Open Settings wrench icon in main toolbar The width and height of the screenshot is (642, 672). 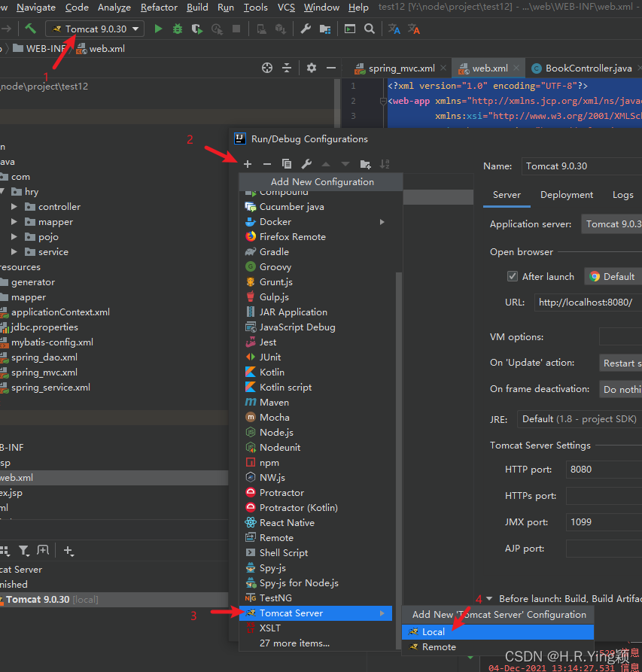tap(306, 29)
